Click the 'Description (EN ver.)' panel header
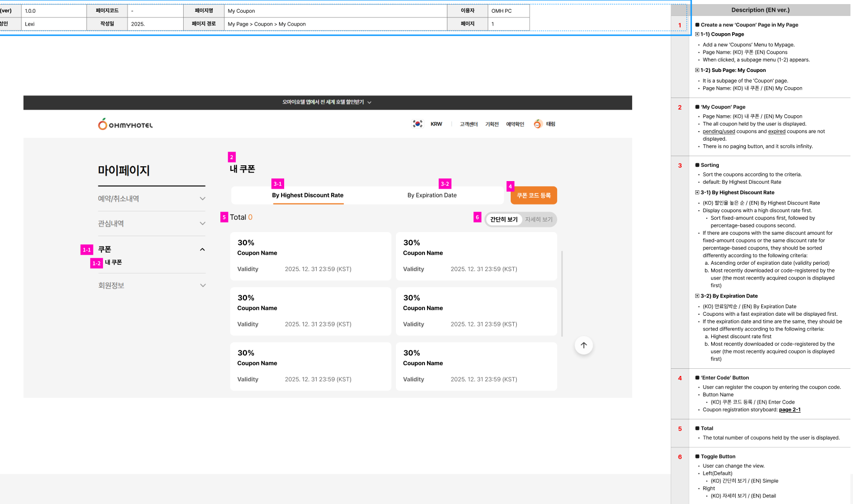 point(761,10)
